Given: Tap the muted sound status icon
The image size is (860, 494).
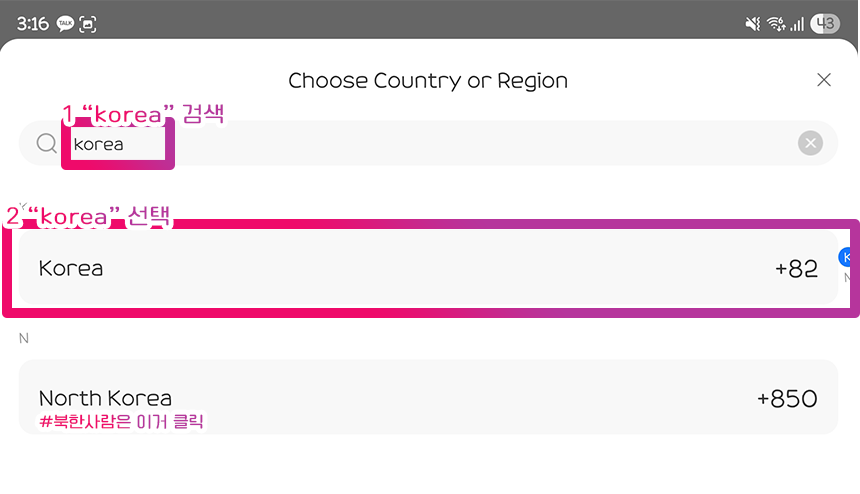Looking at the screenshot, I should click(753, 23).
